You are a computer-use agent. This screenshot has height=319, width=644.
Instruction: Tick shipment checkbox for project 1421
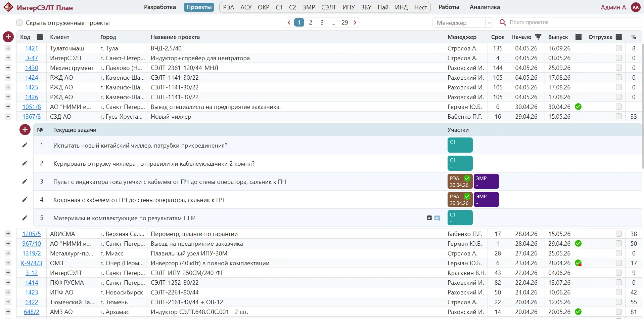click(619, 48)
